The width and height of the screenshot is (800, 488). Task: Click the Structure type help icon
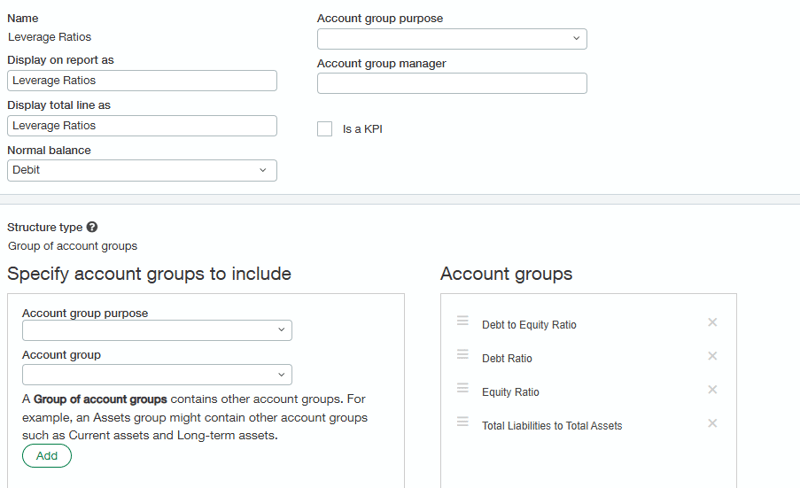(x=92, y=227)
